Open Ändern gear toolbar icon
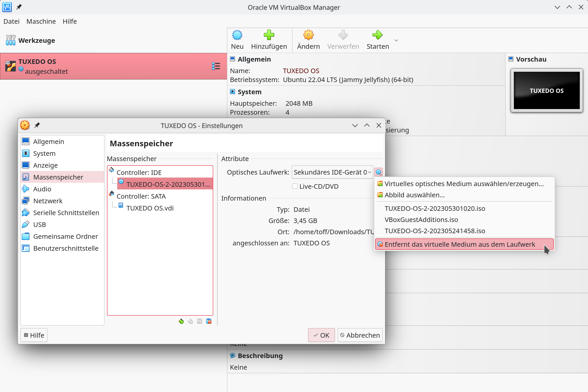Screen dimensions: 588x392 (x=308, y=35)
